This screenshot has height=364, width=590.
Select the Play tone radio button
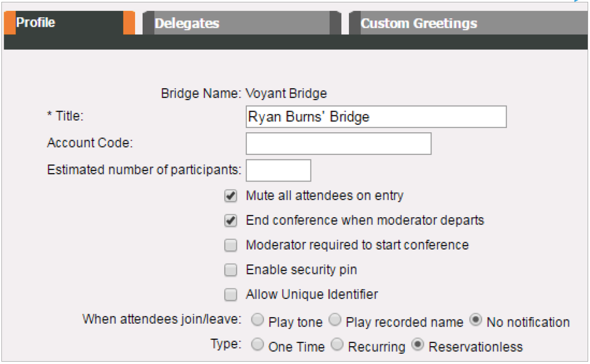[x=257, y=321]
